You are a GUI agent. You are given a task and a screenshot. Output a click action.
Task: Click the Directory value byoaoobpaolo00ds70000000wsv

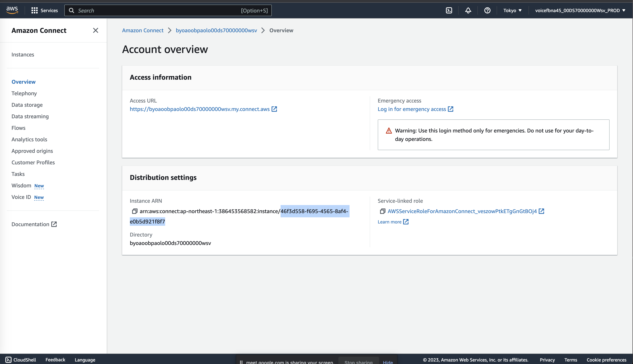point(170,243)
